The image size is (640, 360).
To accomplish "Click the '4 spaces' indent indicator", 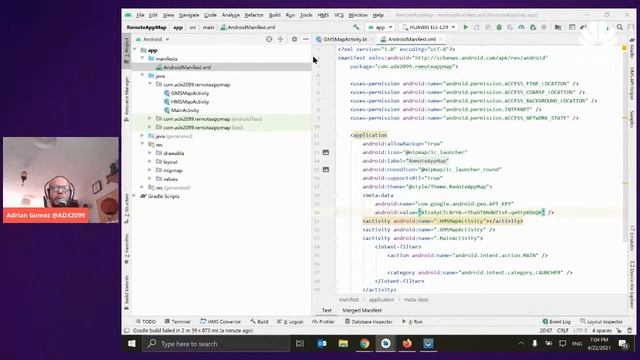I will pyautogui.click(x=602, y=331).
